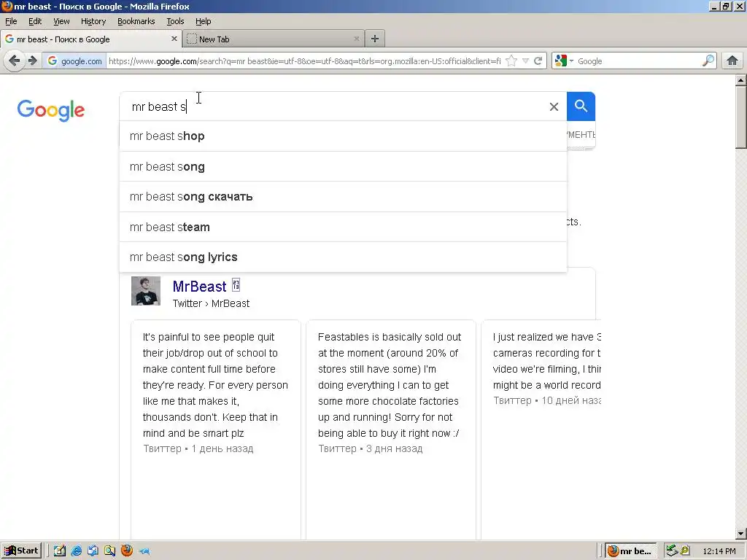747x560 pixels.
Task: Open the Edit menu
Action: [35, 21]
